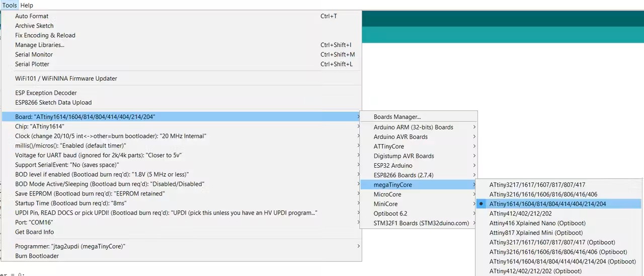Expand ESP32 Arduino boards group

(x=419, y=166)
